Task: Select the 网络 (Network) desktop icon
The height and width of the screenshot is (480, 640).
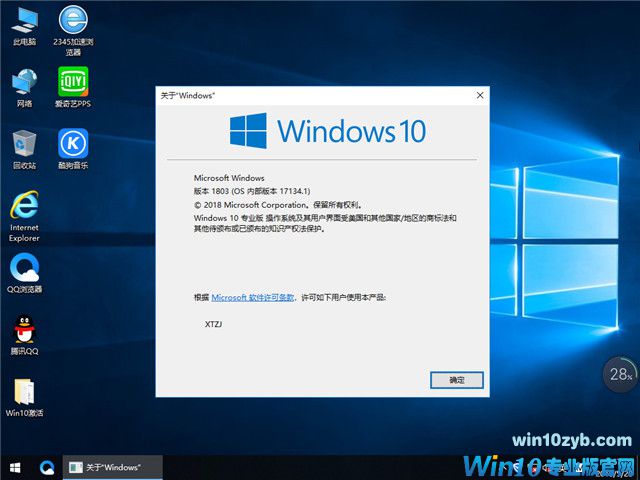Action: [x=24, y=88]
